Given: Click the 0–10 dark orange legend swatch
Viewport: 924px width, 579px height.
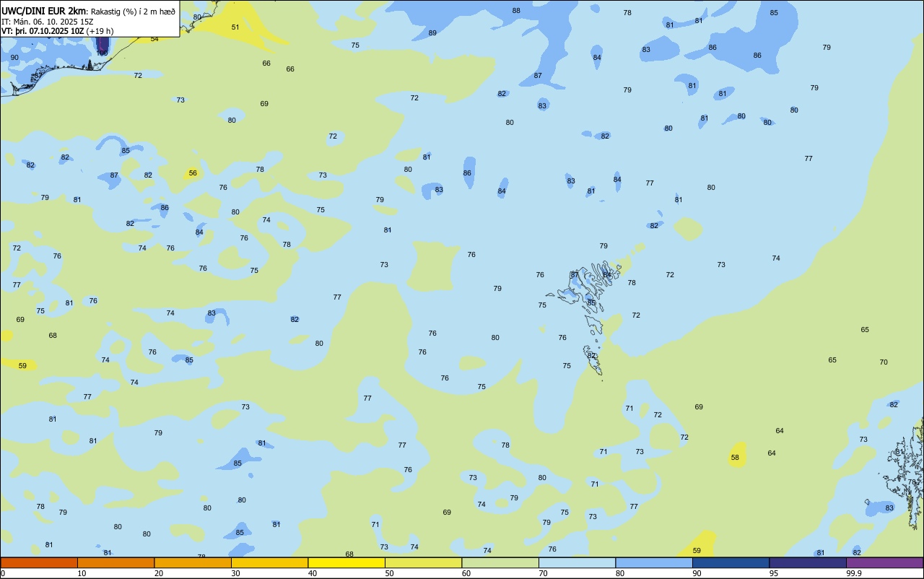Looking at the screenshot, I should pos(39,562).
